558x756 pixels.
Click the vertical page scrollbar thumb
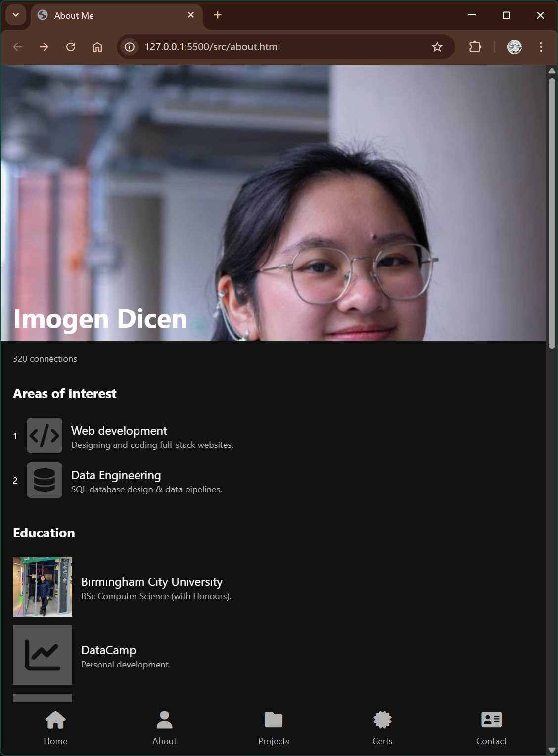tap(552, 213)
